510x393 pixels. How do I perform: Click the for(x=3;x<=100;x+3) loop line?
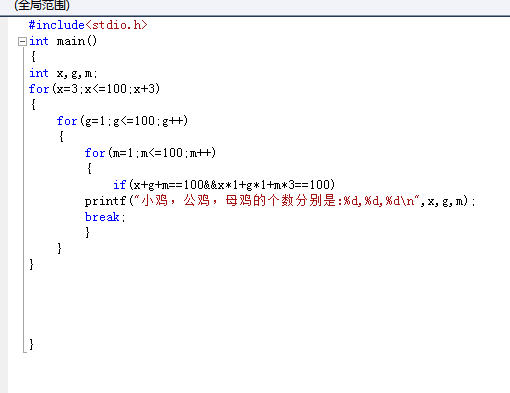pyautogui.click(x=94, y=89)
